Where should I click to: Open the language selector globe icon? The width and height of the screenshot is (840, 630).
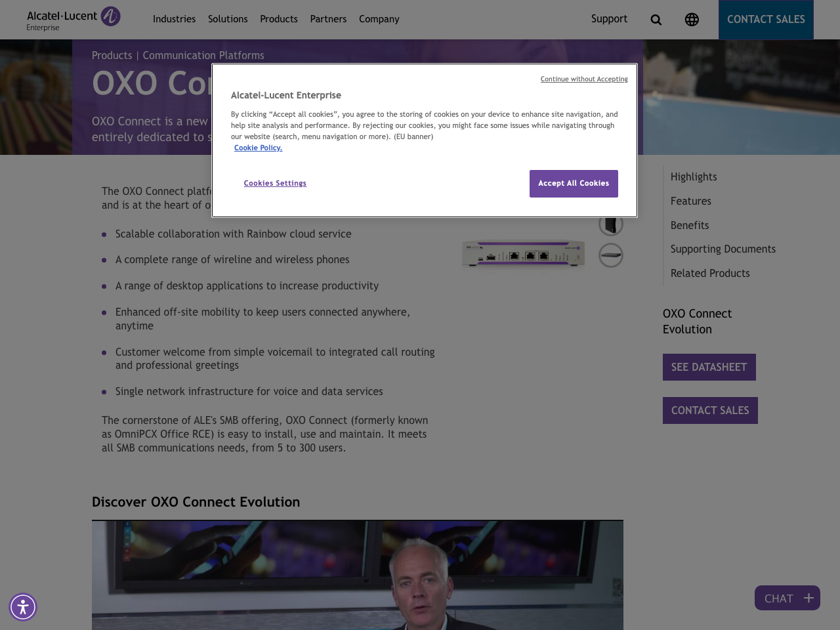[690, 18]
